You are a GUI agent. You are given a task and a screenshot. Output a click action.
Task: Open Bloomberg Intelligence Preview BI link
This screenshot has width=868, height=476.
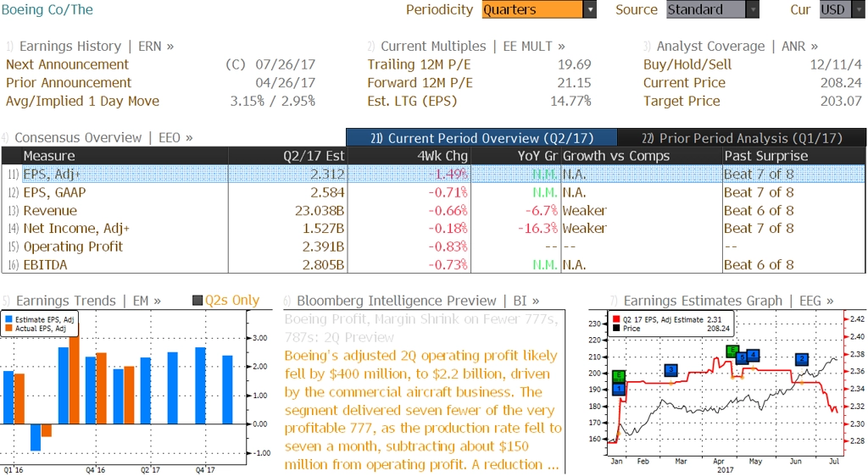[411, 301]
